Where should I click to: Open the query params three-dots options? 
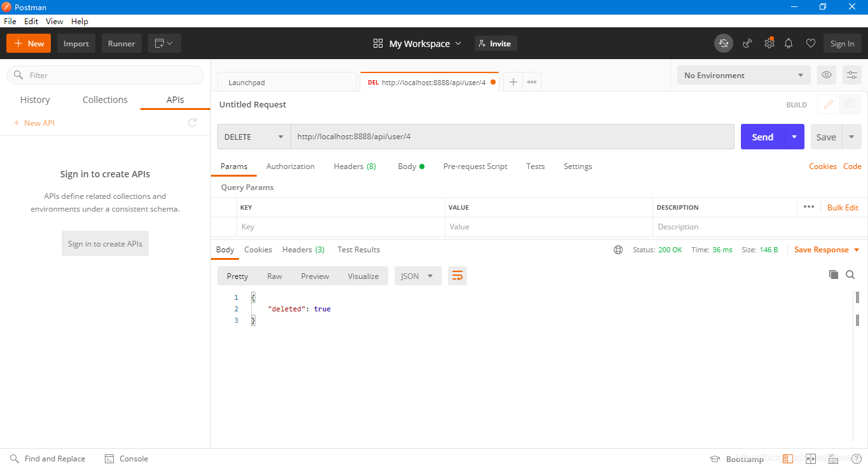coord(808,207)
